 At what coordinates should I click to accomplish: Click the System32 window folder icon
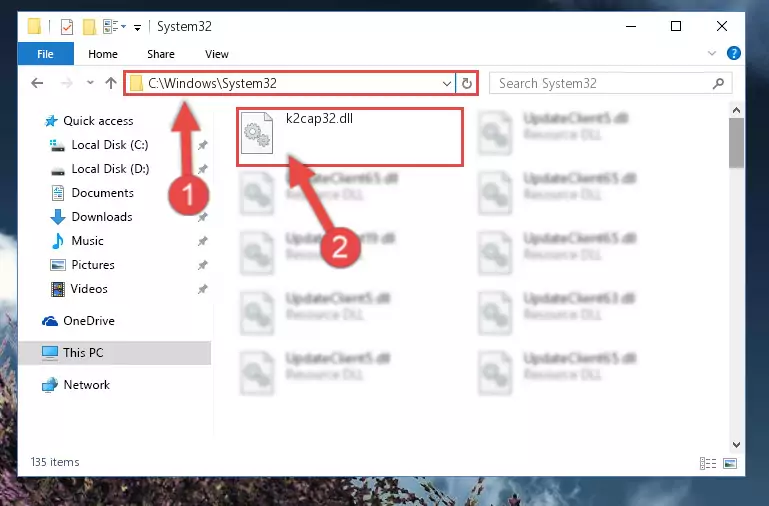(x=34, y=26)
